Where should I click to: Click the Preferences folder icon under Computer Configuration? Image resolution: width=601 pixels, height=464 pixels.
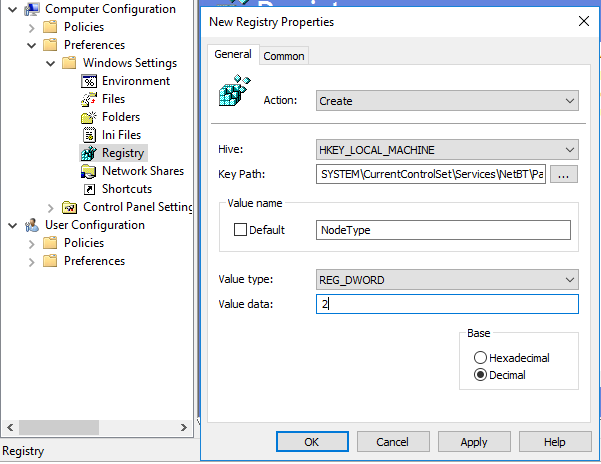coord(50,45)
